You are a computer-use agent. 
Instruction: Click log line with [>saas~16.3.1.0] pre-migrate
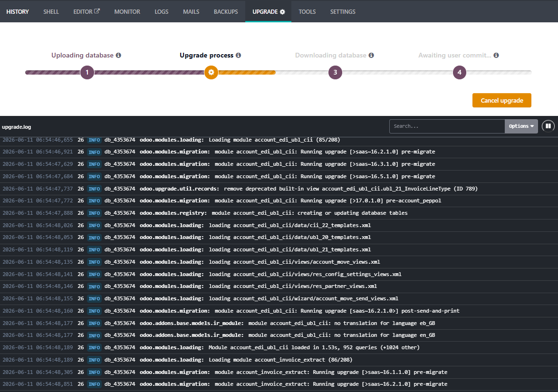click(x=279, y=164)
